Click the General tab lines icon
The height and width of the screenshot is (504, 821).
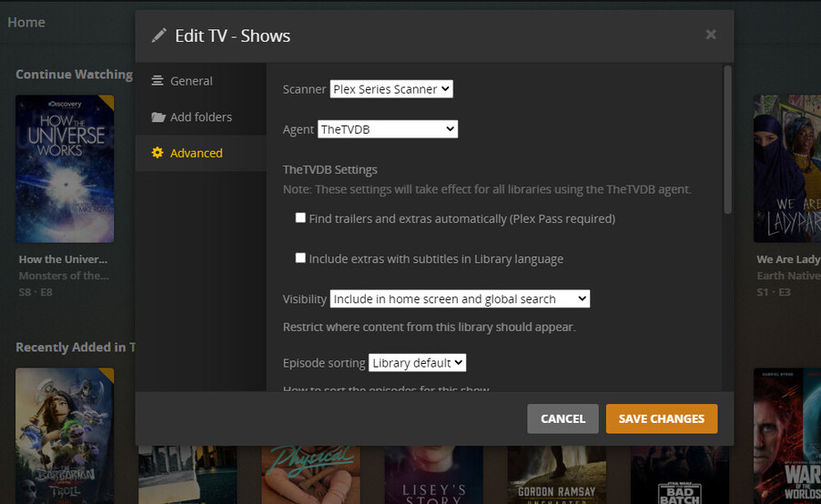pos(157,81)
